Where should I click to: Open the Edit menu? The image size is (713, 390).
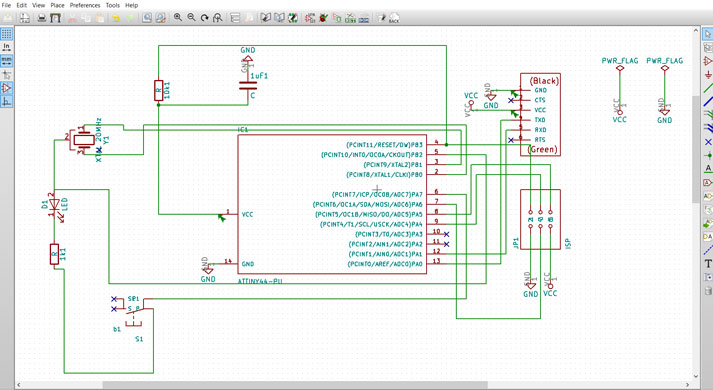coord(21,5)
